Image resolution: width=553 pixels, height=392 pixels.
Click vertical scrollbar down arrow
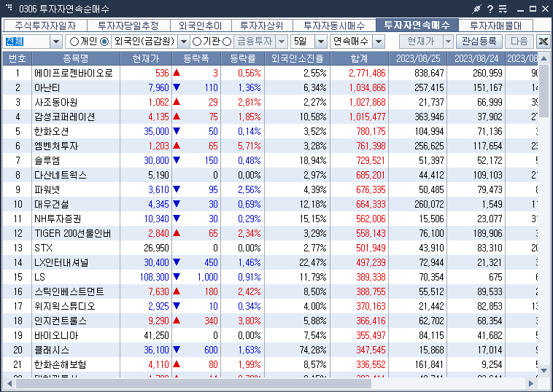click(544, 371)
